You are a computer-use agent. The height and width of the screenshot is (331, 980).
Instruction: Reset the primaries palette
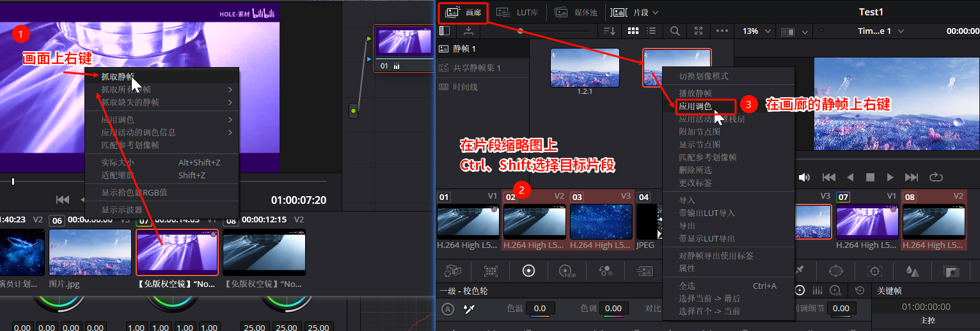[860, 290]
